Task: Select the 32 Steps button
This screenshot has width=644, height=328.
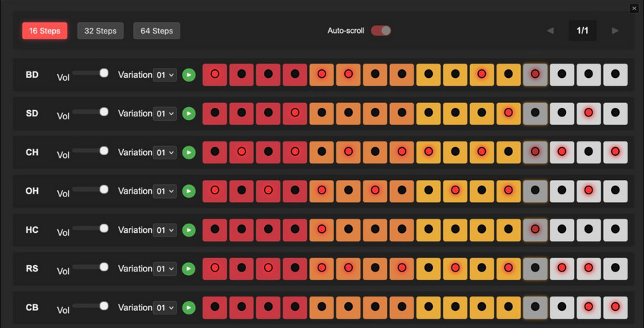Action: point(100,31)
